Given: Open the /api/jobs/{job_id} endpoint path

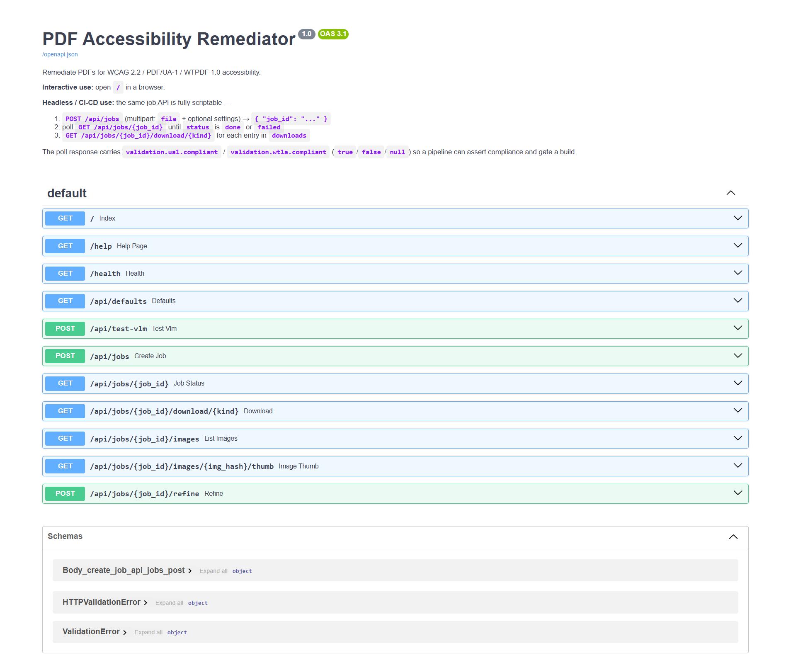Looking at the screenshot, I should (129, 384).
